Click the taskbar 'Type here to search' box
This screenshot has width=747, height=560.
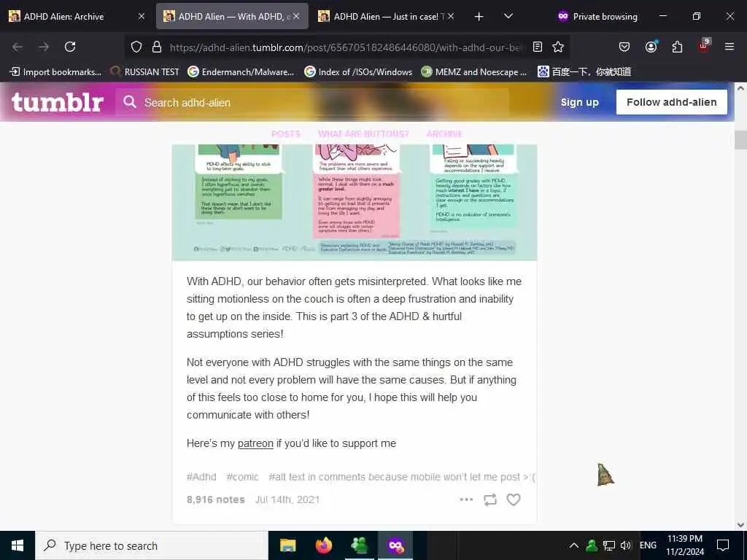(152, 545)
